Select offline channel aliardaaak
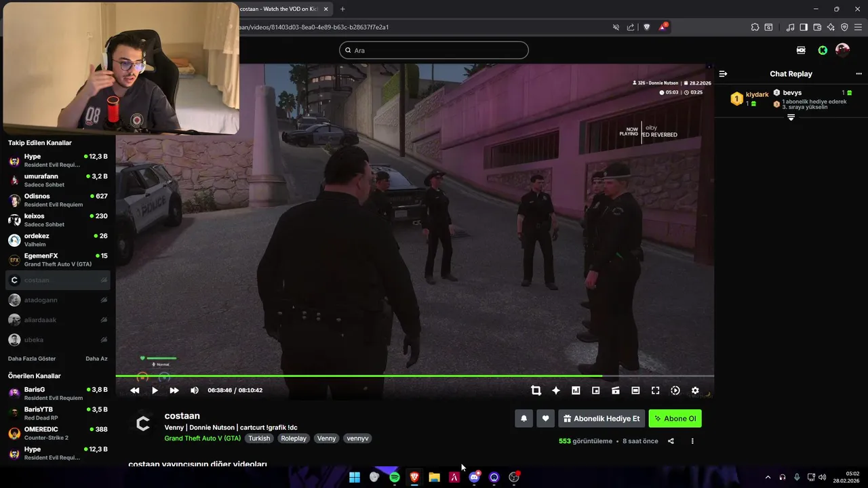 click(x=58, y=319)
